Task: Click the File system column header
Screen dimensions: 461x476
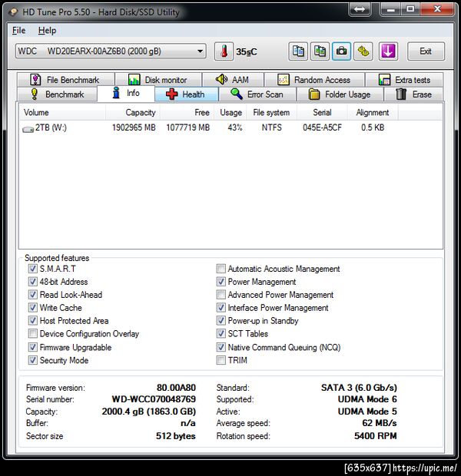Action: (x=271, y=113)
